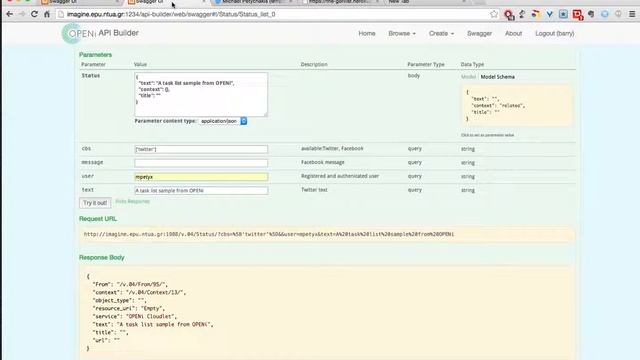This screenshot has width=640, height=360.
Task: Select the Model tab in Data Type
Action: [468, 77]
